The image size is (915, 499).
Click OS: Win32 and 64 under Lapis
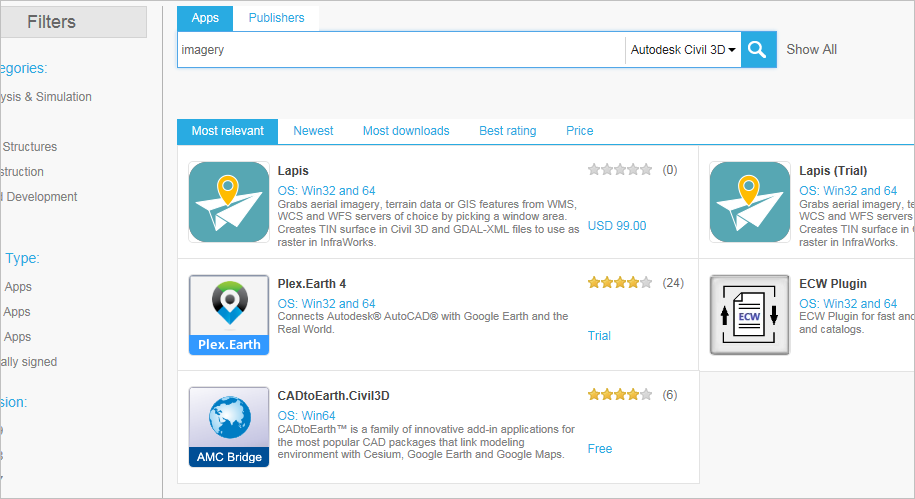coord(326,191)
